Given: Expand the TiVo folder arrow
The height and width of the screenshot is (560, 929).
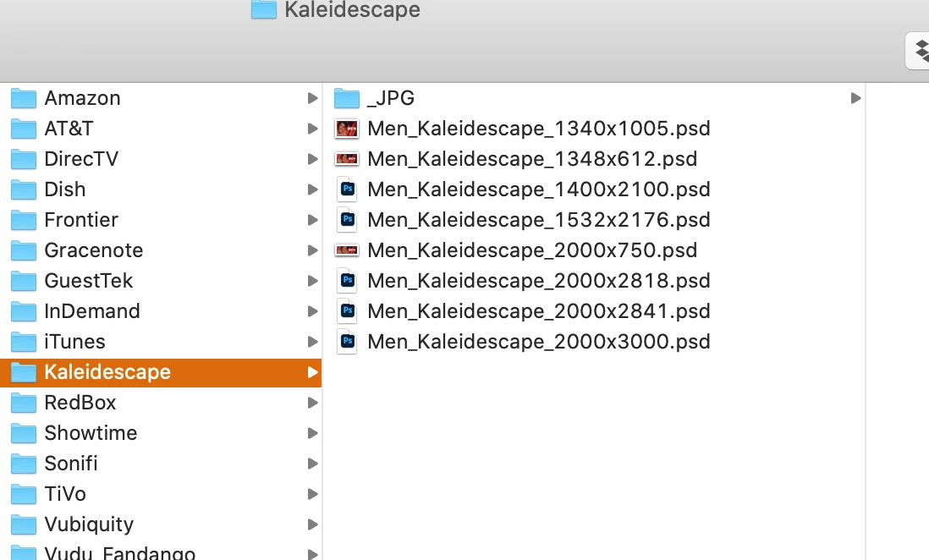Looking at the screenshot, I should (312, 494).
